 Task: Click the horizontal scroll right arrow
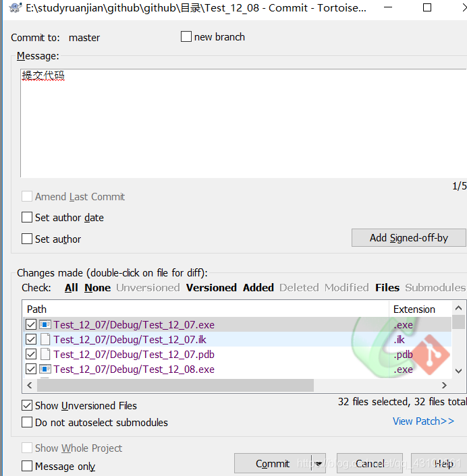click(444, 385)
